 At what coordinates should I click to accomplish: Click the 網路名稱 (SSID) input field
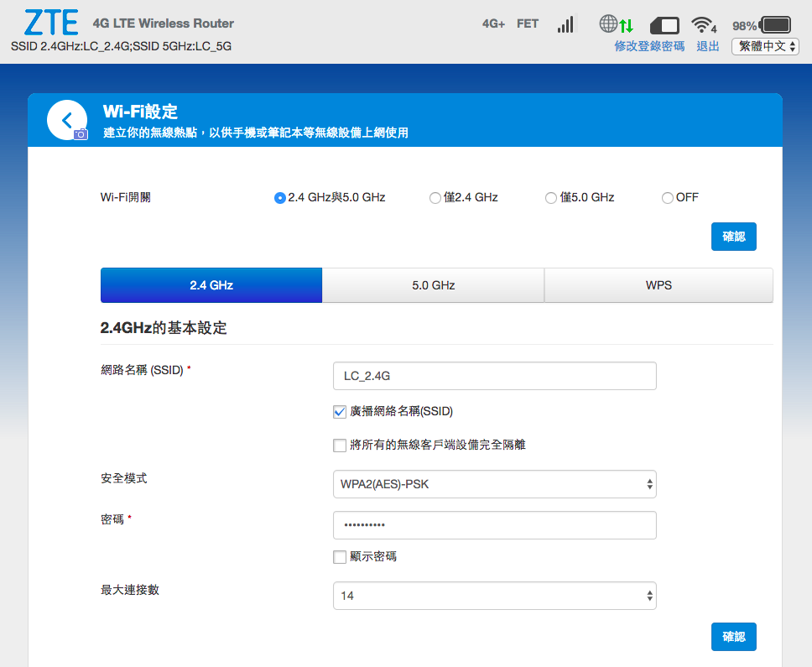[495, 376]
